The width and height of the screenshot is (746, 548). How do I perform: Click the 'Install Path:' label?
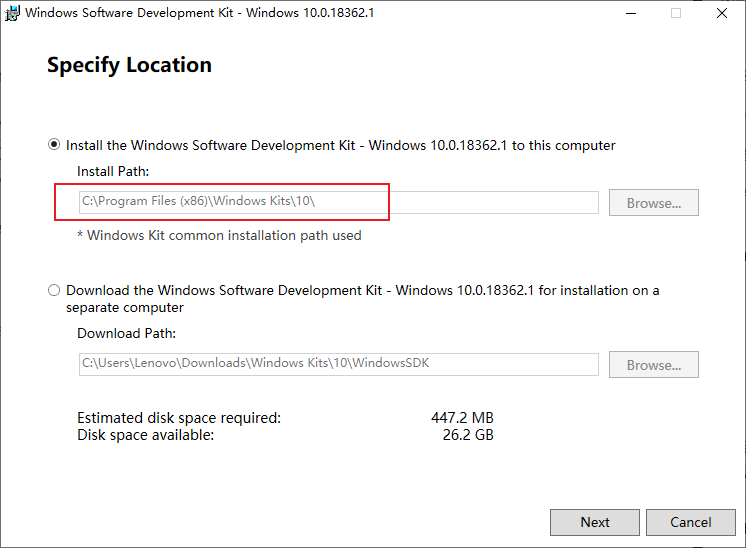pos(113,171)
